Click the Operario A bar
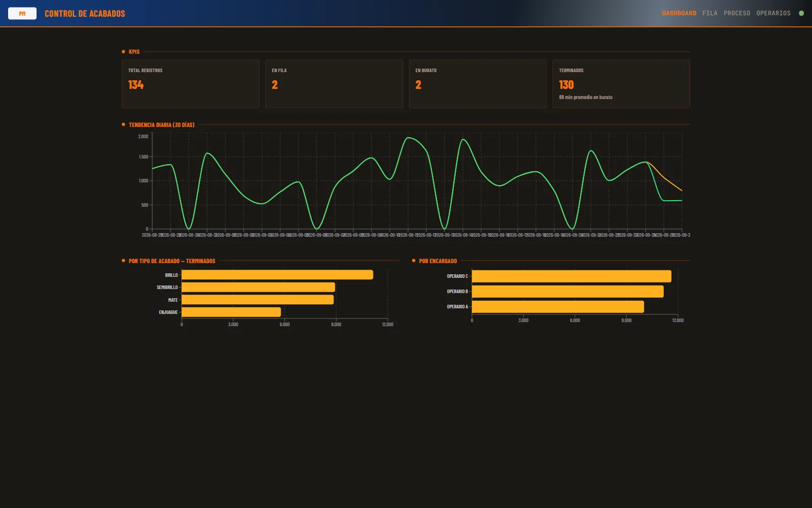 coord(558,307)
